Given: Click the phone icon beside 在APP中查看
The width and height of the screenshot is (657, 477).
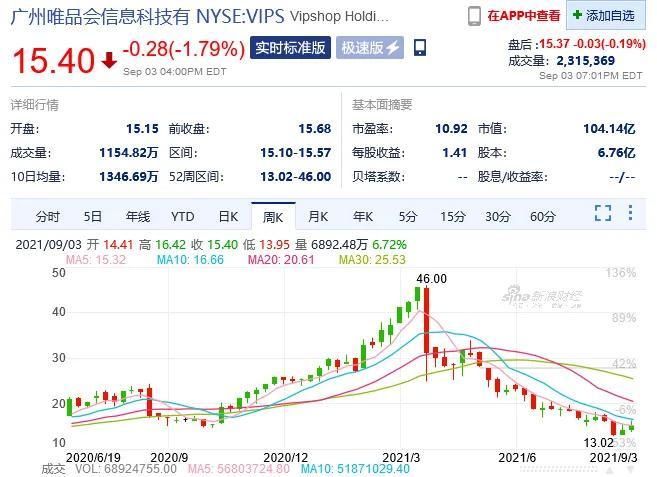Looking at the screenshot, I should point(474,16).
